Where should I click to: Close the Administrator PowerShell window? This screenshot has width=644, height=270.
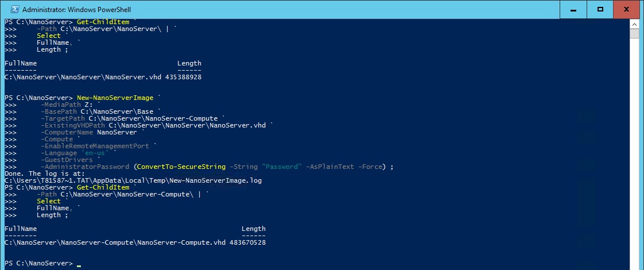(x=627, y=9)
